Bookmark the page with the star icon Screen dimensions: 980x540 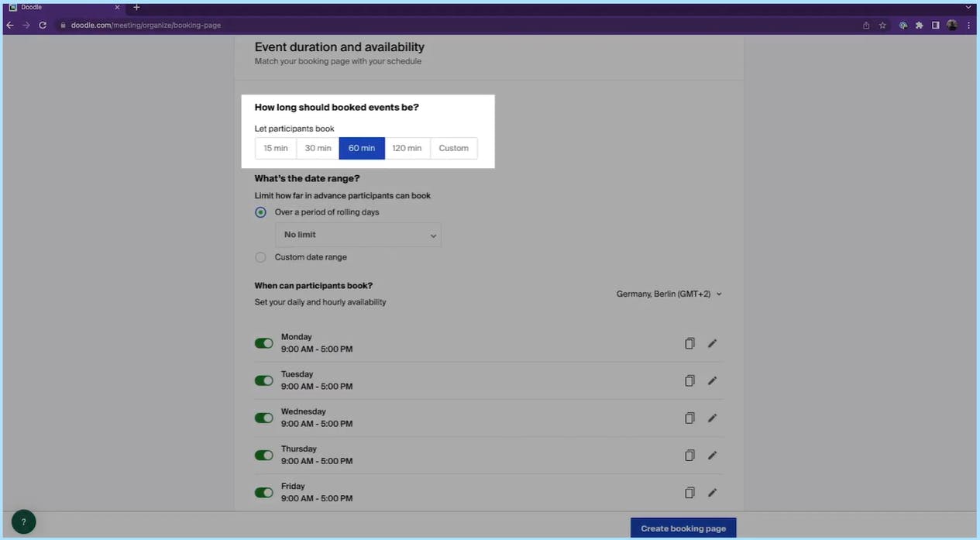(882, 25)
